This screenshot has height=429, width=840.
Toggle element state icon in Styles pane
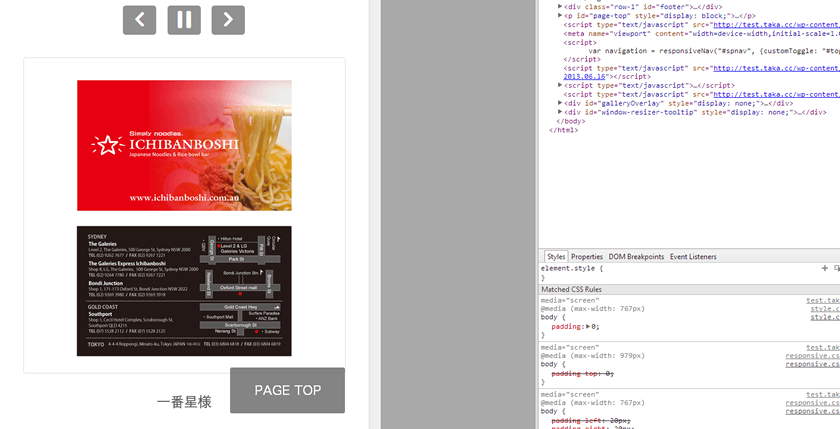[x=835, y=268]
